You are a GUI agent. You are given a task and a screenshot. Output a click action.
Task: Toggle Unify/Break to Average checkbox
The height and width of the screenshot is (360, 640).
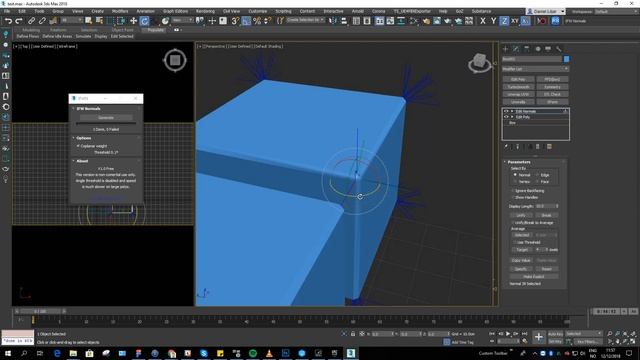point(513,222)
